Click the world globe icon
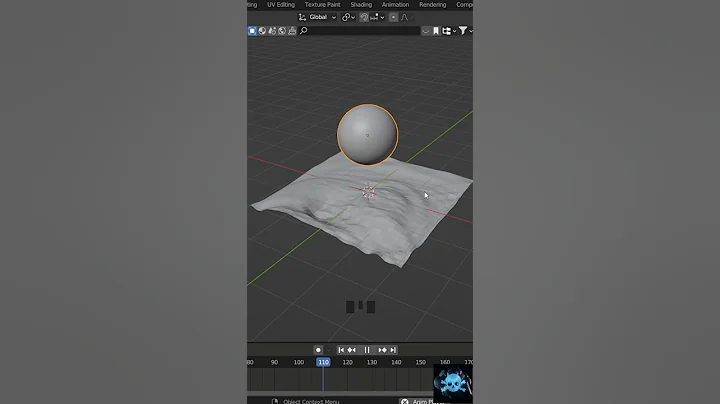The width and height of the screenshot is (720, 404). [x=282, y=31]
